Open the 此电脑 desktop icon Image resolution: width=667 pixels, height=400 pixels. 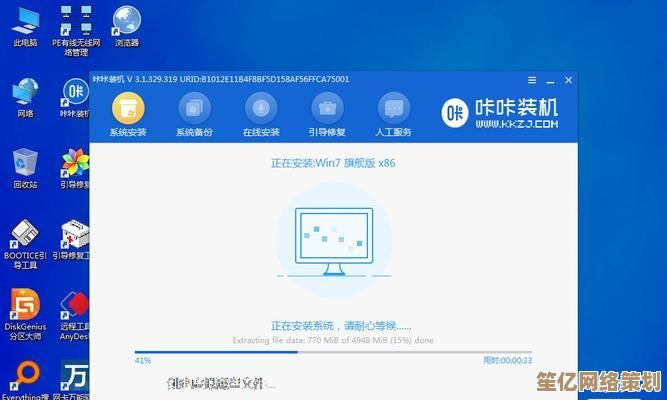coord(25,26)
